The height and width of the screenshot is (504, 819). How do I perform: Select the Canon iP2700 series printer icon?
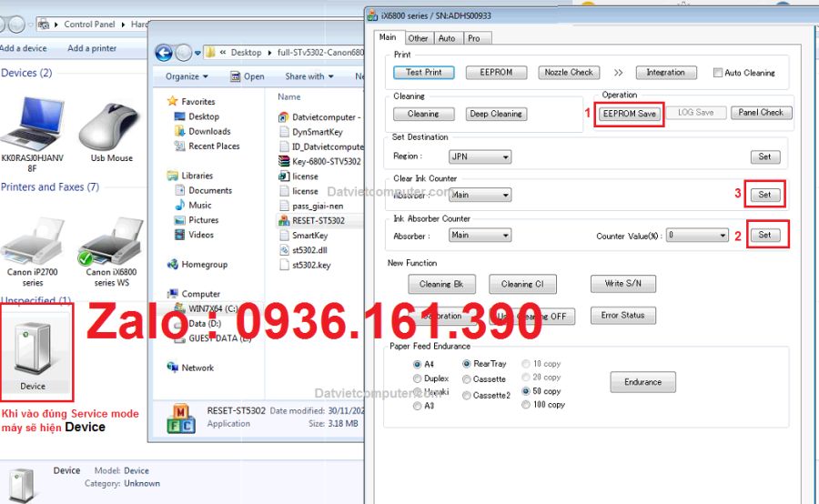click(33, 241)
